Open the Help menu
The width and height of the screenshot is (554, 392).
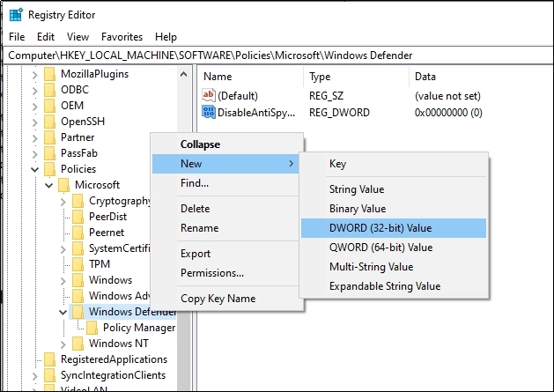166,37
